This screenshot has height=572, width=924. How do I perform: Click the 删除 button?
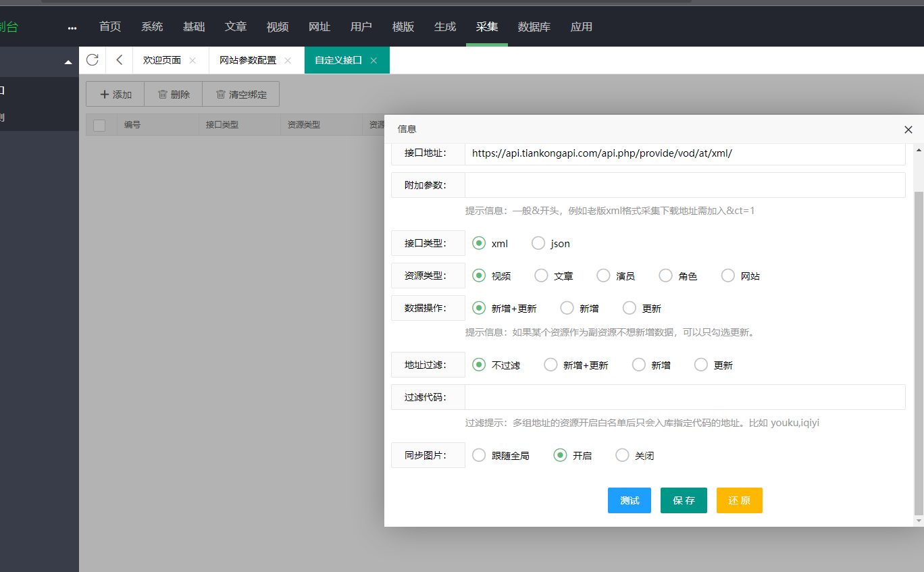(174, 95)
